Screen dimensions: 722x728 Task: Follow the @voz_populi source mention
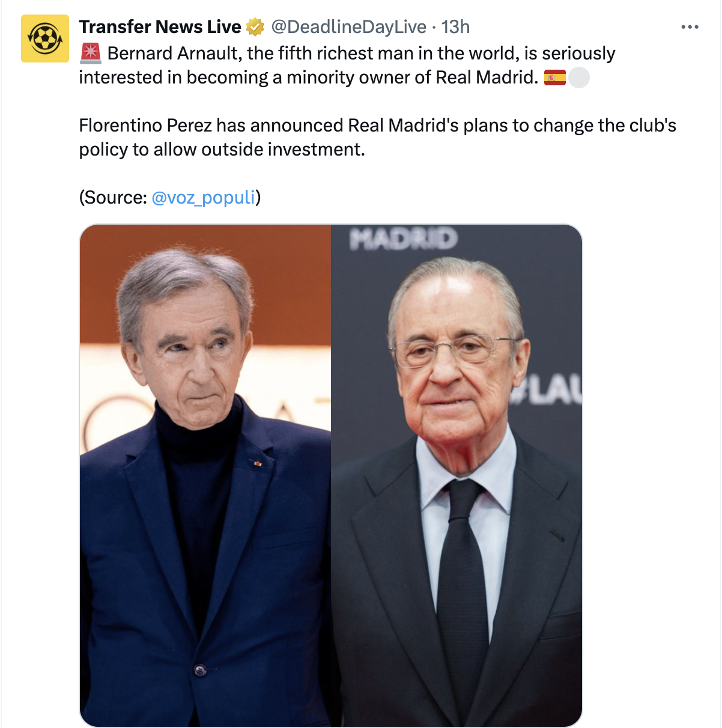click(204, 198)
